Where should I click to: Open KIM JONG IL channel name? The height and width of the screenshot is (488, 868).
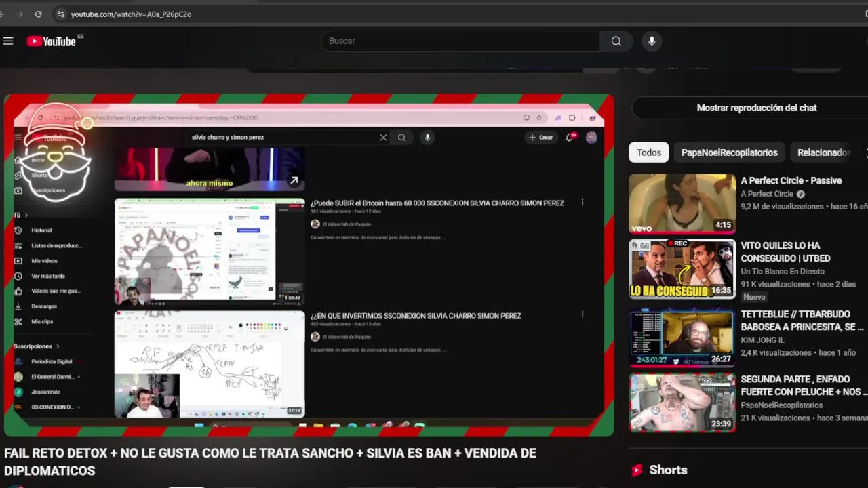coord(762,340)
